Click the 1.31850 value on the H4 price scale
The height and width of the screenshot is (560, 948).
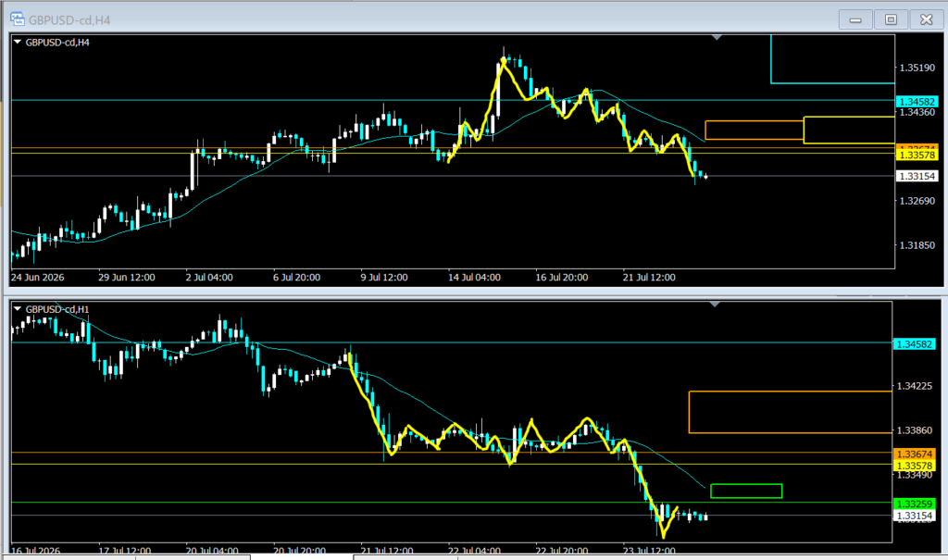(917, 245)
